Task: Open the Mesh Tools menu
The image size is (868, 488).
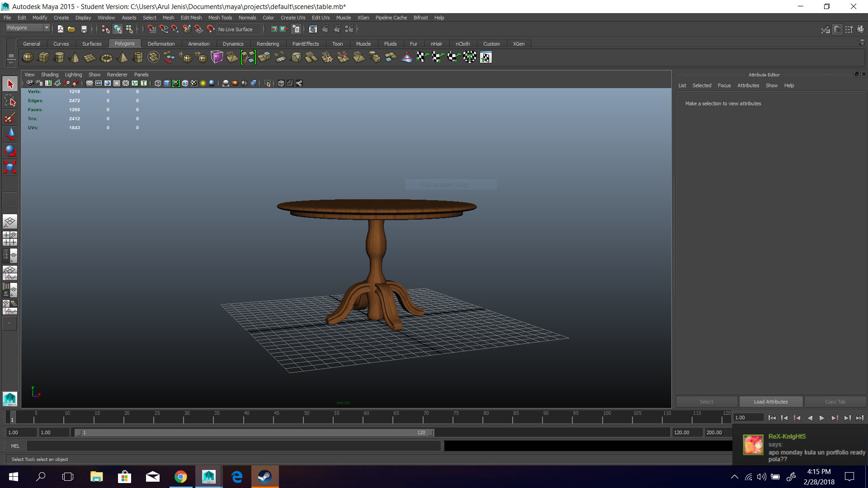Action: [x=220, y=18]
